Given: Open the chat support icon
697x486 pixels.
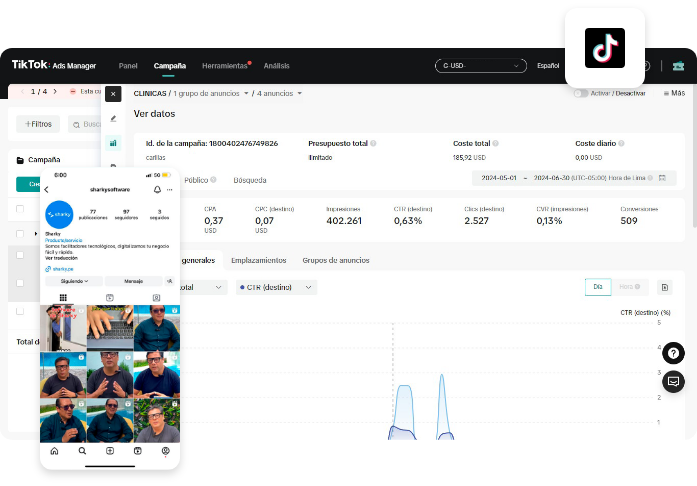Looking at the screenshot, I should click(674, 381).
